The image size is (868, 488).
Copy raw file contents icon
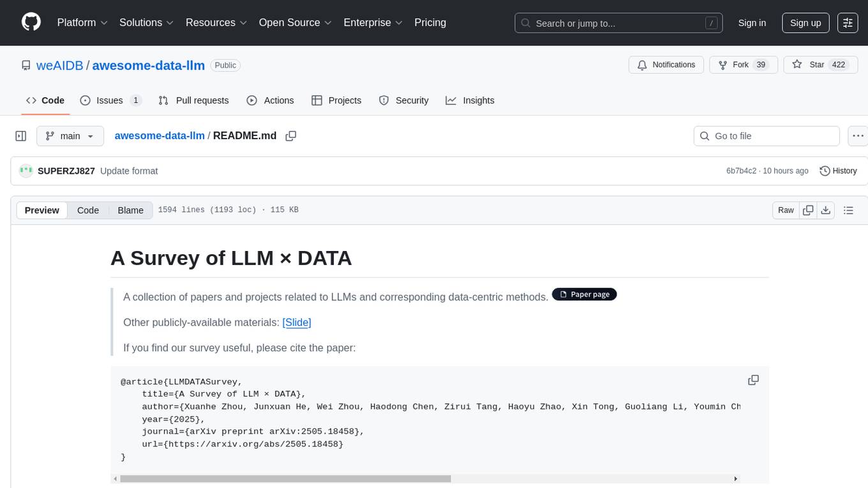(x=808, y=210)
